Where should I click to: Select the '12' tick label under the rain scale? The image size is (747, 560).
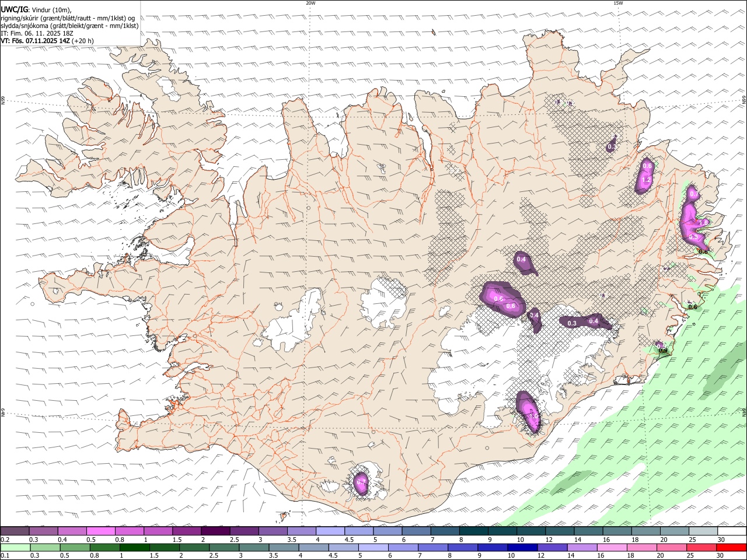pos(540,556)
